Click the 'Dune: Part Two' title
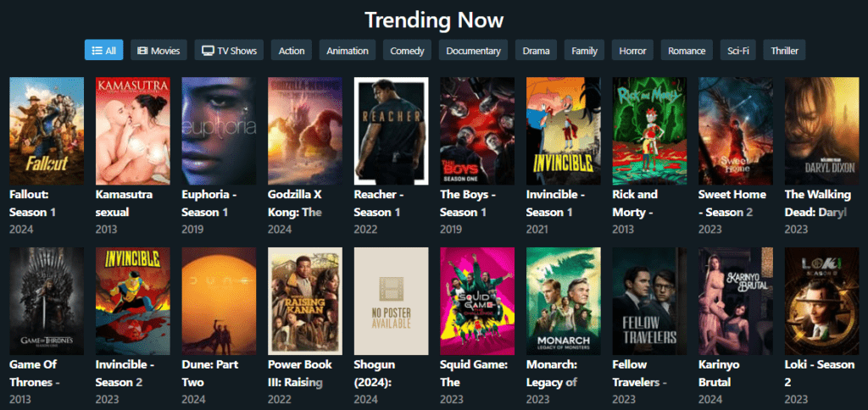 coord(209,374)
